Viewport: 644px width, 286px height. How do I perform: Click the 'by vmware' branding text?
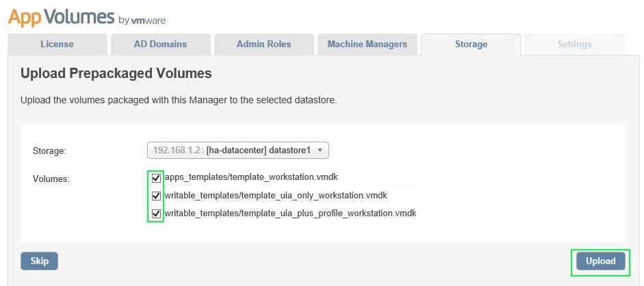[142, 21]
